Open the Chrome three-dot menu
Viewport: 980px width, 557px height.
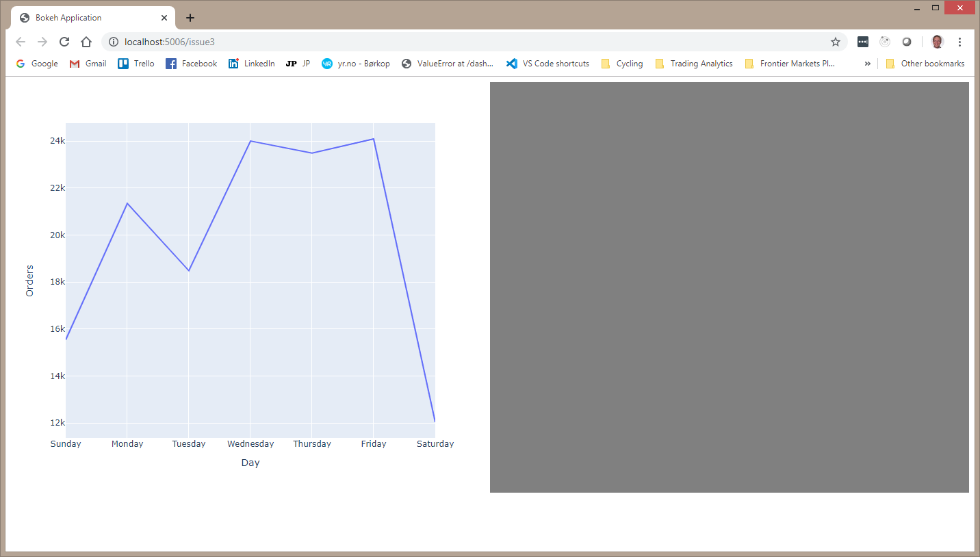click(x=960, y=42)
